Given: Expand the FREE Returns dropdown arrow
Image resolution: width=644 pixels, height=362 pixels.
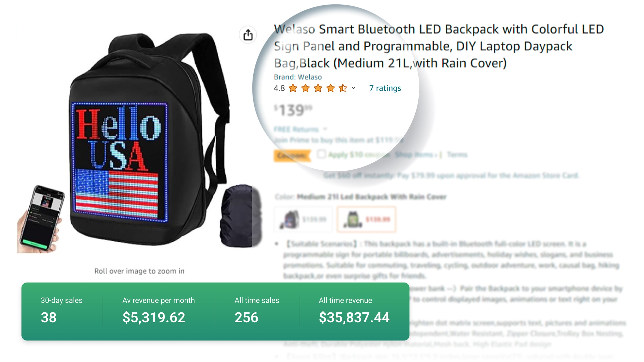Looking at the screenshot, I should (325, 129).
